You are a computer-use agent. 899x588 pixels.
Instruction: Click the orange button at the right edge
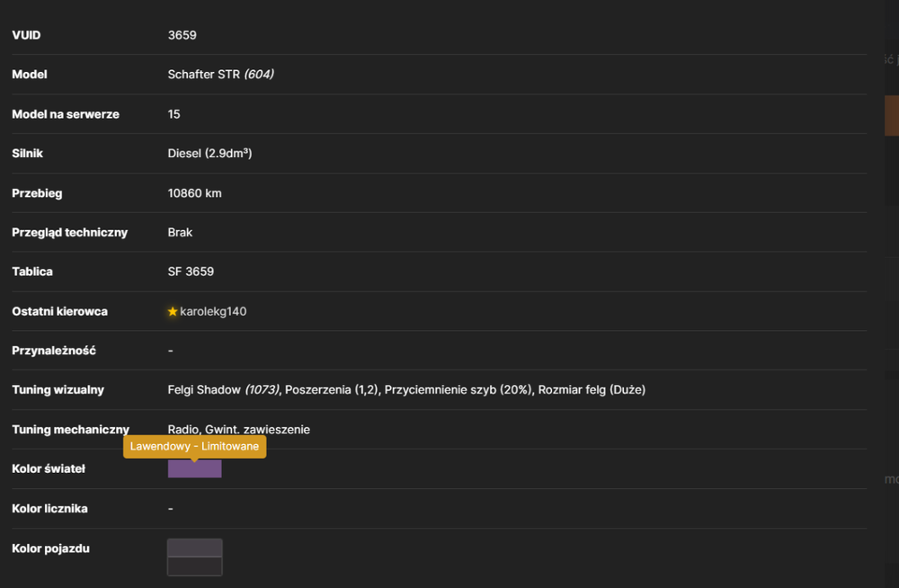coord(892,115)
